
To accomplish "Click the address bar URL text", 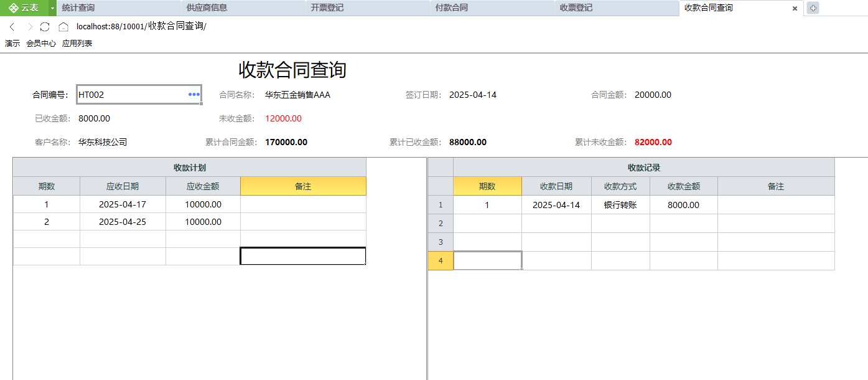I will (141, 26).
